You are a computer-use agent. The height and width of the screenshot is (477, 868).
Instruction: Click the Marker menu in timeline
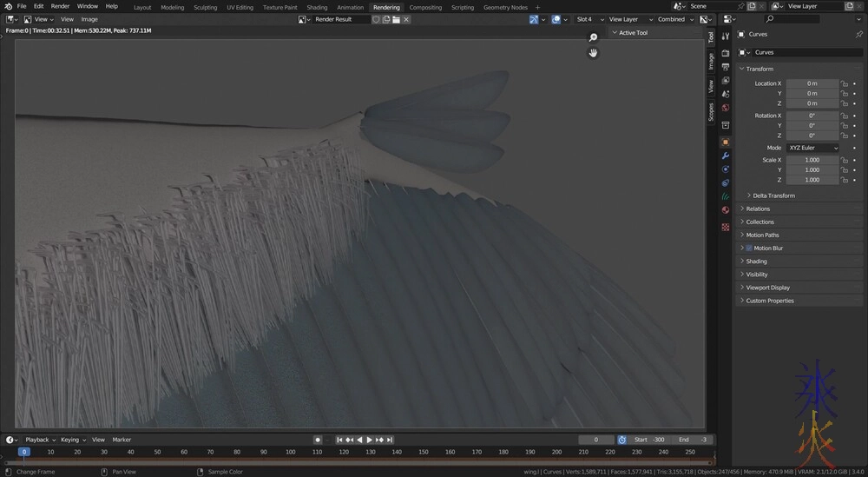click(122, 440)
